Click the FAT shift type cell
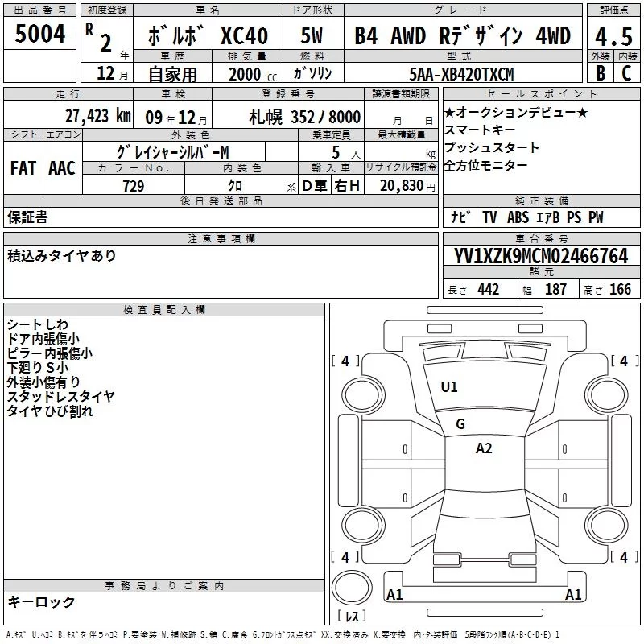The height and width of the screenshot is (644, 644). click(x=23, y=168)
